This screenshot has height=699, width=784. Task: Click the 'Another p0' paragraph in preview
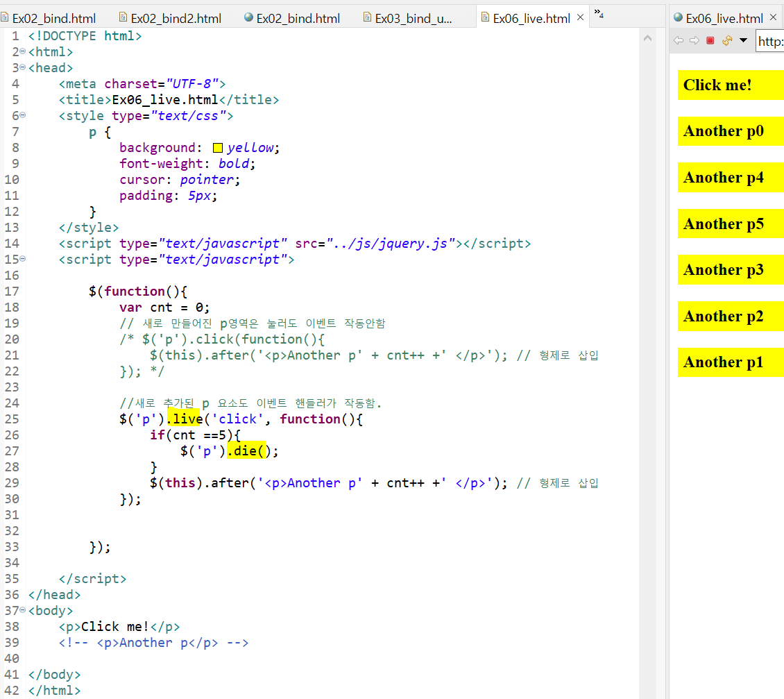point(731,131)
